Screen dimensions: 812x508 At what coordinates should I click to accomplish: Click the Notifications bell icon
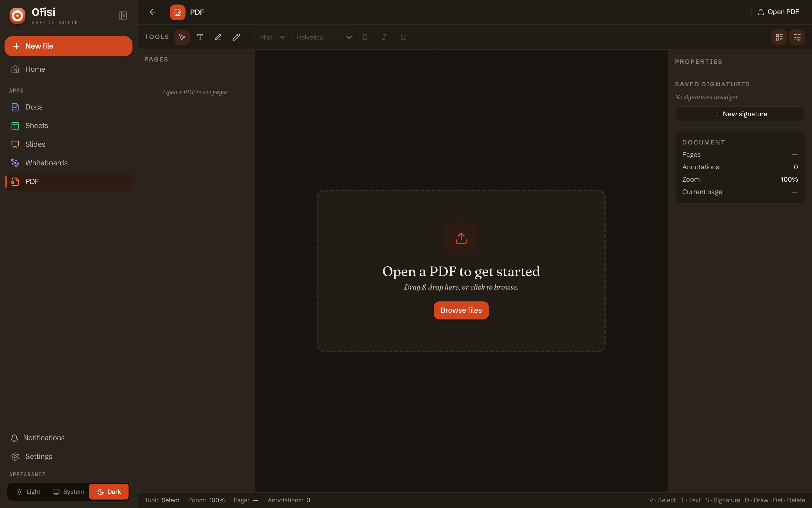pos(14,438)
